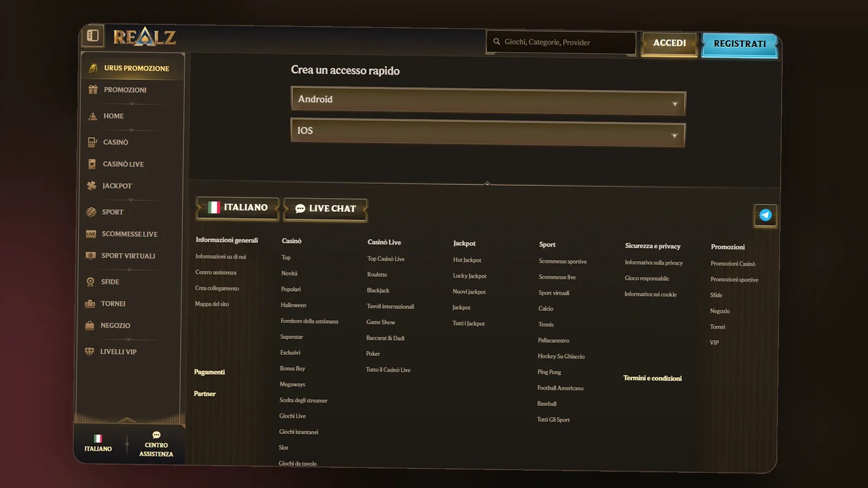Click the Sport ball icon in sidebar
Screen dimensions: 868x488
91,212
